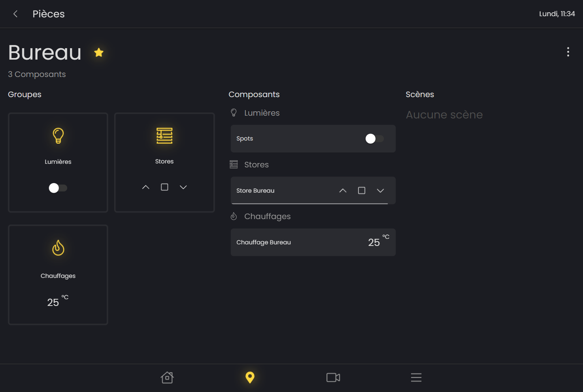Lower the Store Bureau blind
583x392 pixels.
click(x=380, y=191)
